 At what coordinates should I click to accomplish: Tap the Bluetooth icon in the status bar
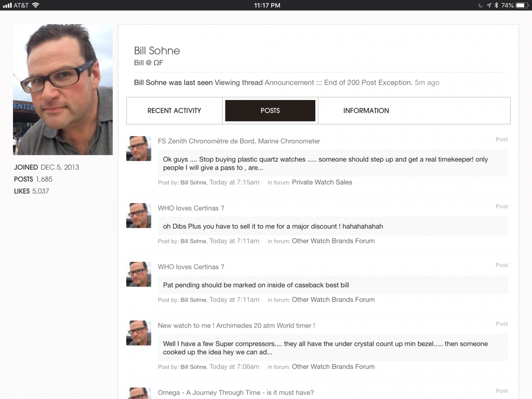496,5
